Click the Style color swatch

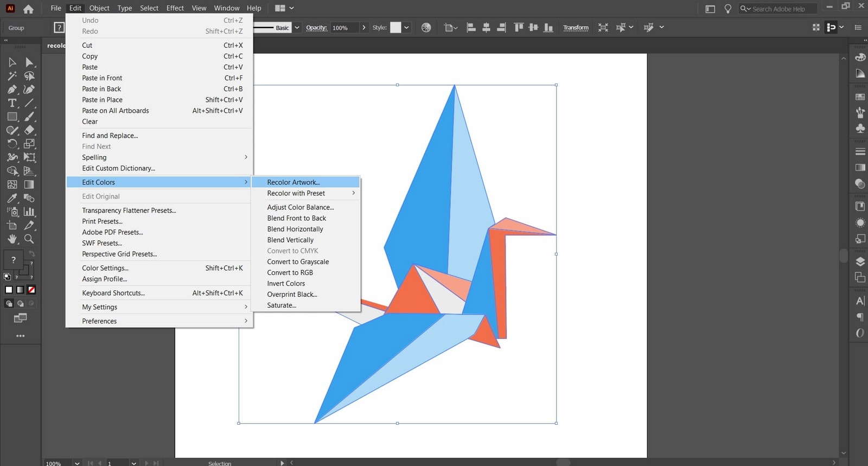click(395, 28)
